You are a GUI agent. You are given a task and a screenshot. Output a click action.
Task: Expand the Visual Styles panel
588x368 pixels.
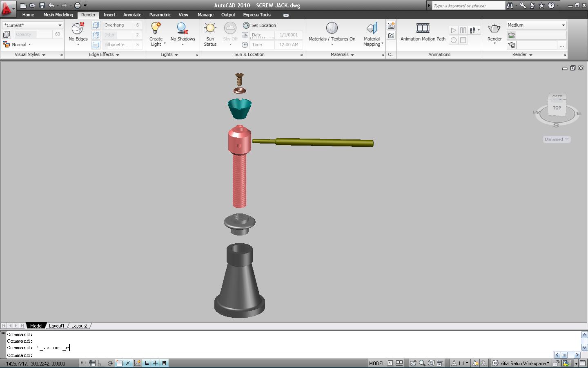click(30, 54)
